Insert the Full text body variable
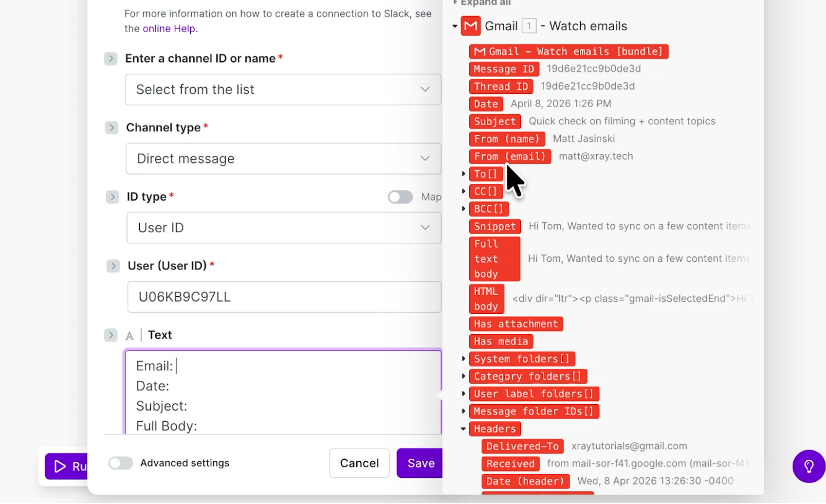 click(x=495, y=259)
